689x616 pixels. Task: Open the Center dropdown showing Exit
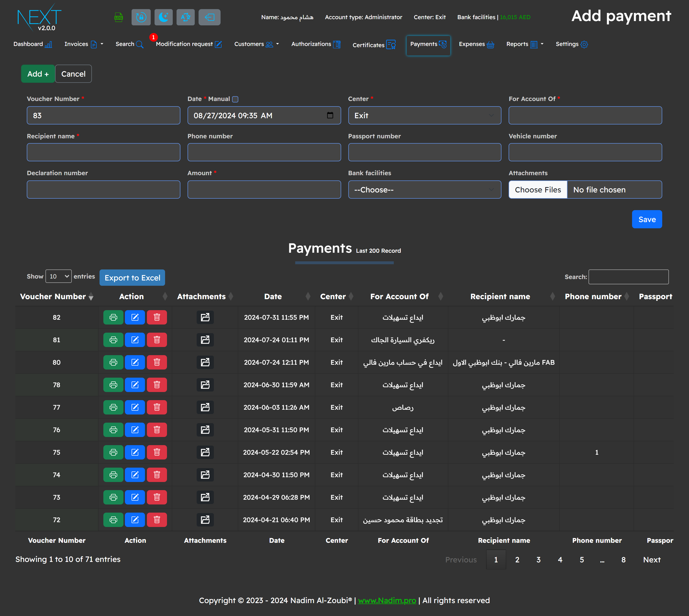click(424, 115)
